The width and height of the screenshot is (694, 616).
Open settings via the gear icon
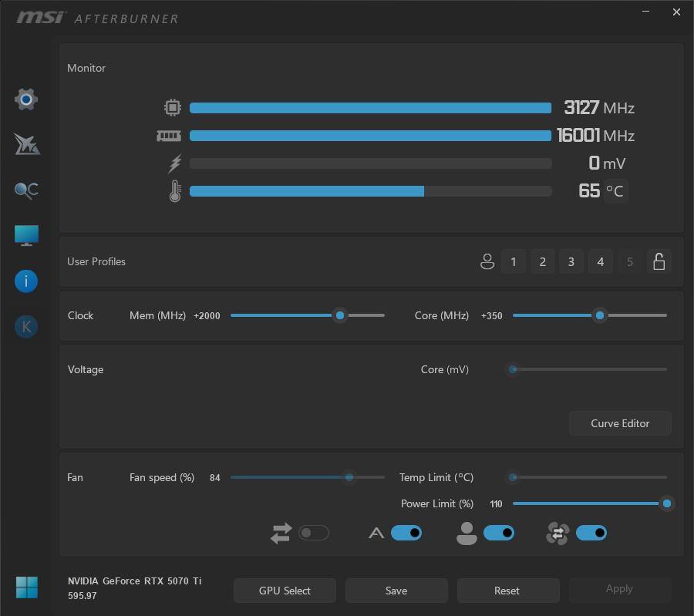coord(26,99)
